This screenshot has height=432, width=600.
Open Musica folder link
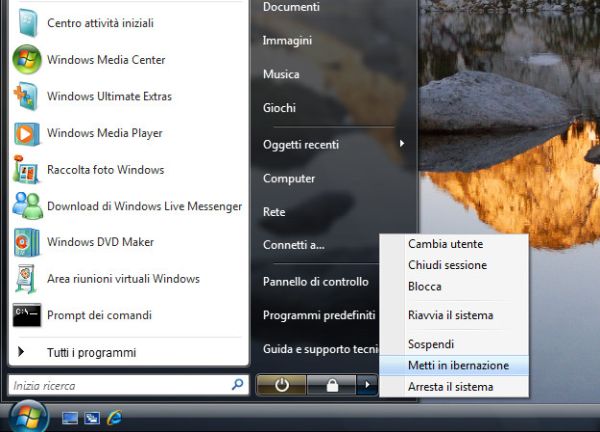(281, 74)
